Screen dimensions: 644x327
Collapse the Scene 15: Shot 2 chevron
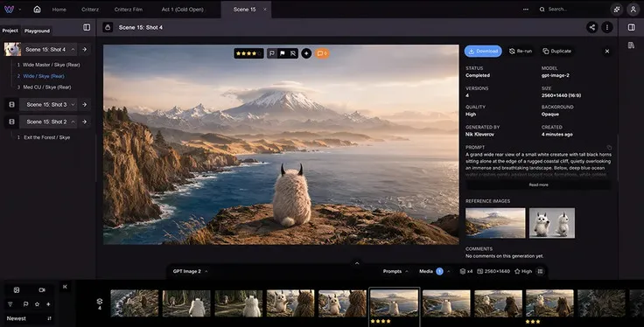(73, 122)
